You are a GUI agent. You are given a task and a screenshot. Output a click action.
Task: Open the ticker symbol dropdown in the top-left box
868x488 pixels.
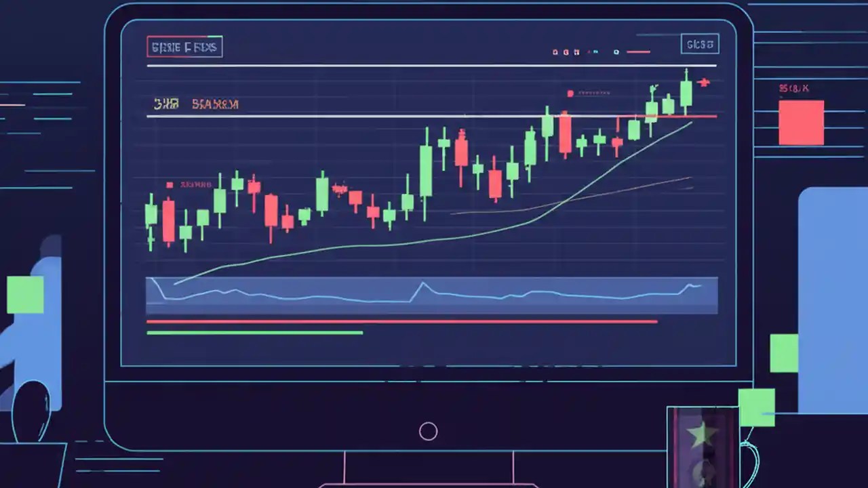point(184,46)
